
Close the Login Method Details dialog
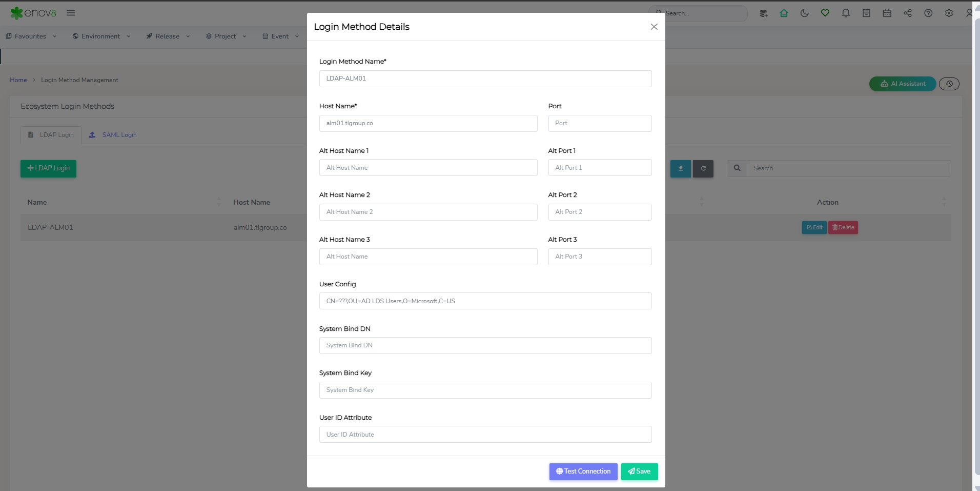654,27
